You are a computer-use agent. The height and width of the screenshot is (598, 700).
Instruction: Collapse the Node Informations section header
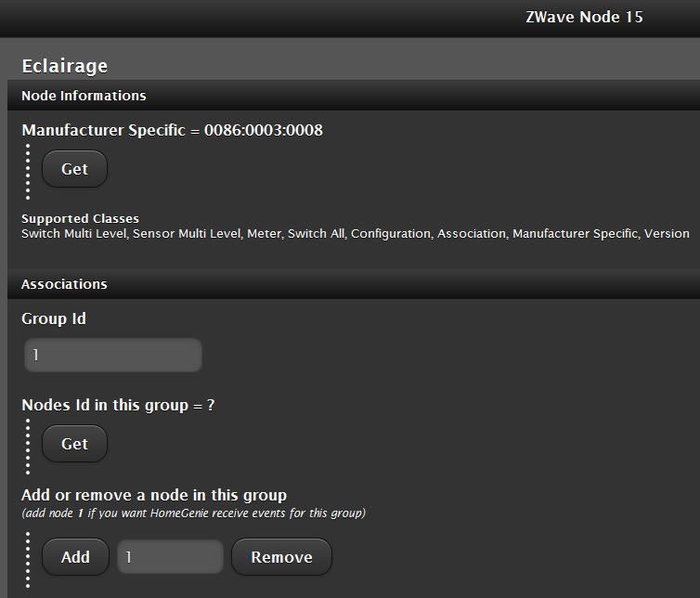tap(84, 96)
